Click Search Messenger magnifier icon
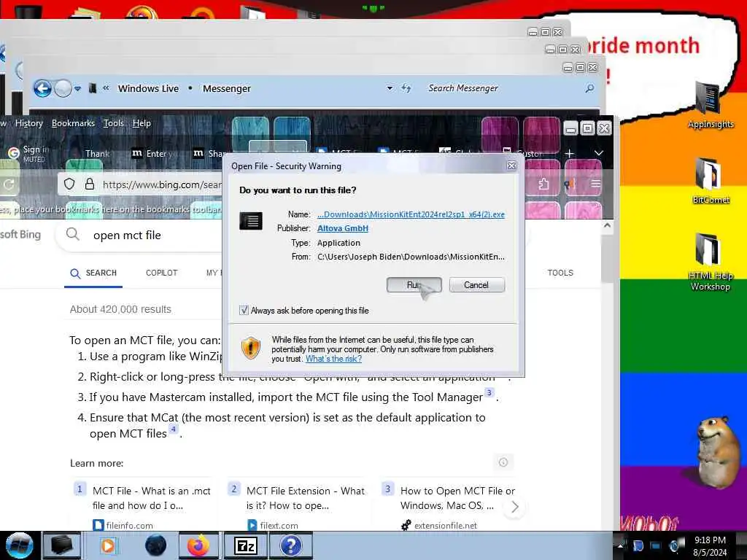This screenshot has height=560, width=747. click(589, 88)
